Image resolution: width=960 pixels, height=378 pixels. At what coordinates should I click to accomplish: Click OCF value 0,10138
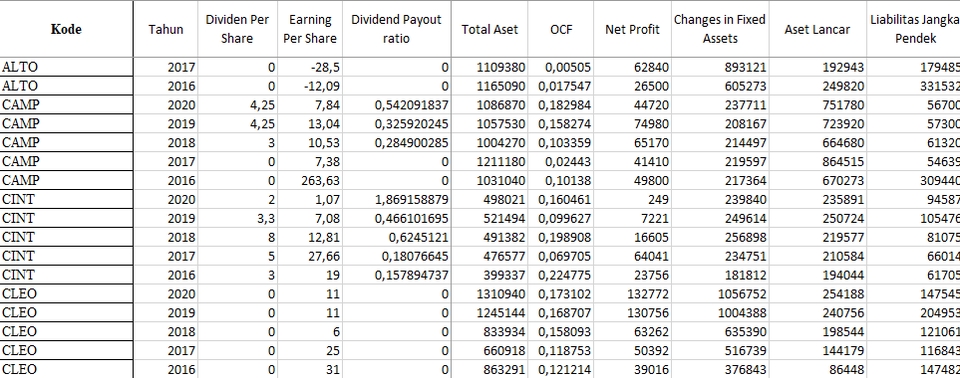561,181
